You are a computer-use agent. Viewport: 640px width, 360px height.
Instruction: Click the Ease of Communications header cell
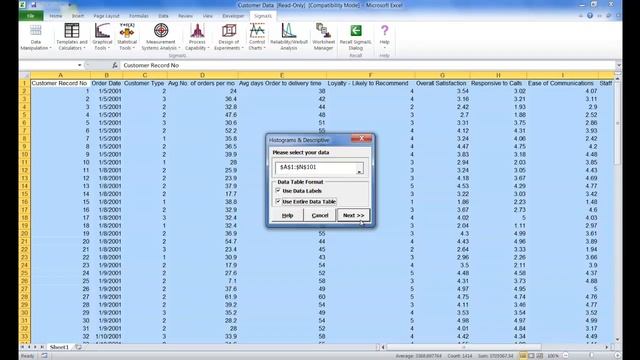coord(562,83)
